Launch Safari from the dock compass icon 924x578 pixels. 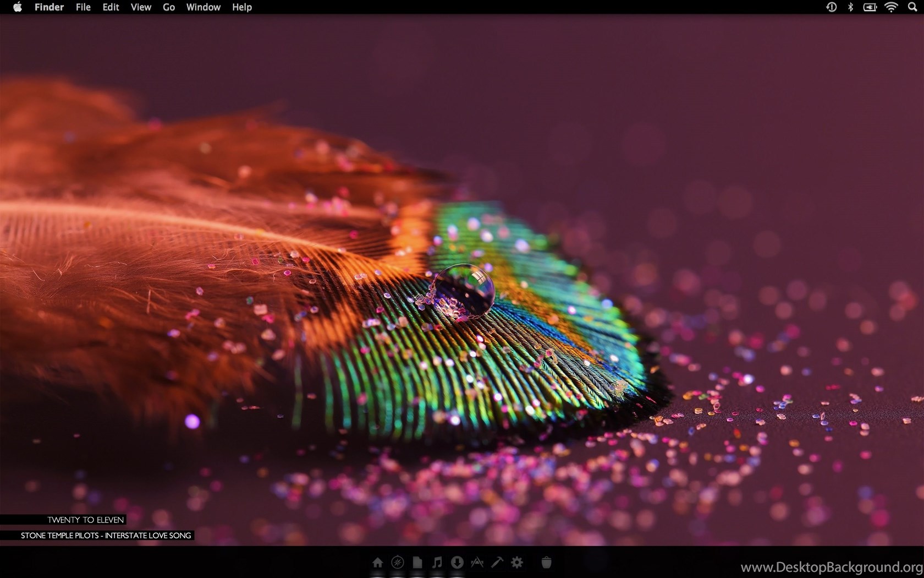pyautogui.click(x=397, y=562)
